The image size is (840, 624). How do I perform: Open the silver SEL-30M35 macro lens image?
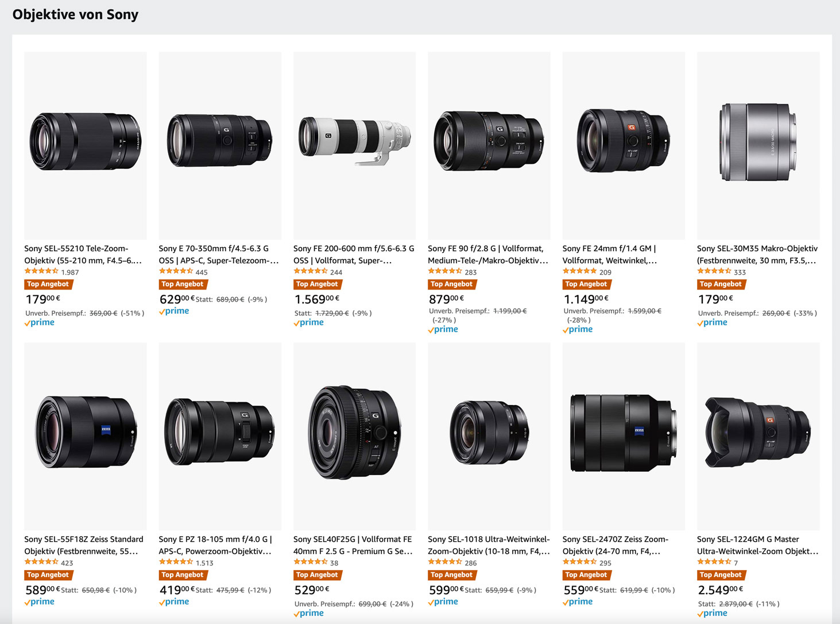coord(758,142)
